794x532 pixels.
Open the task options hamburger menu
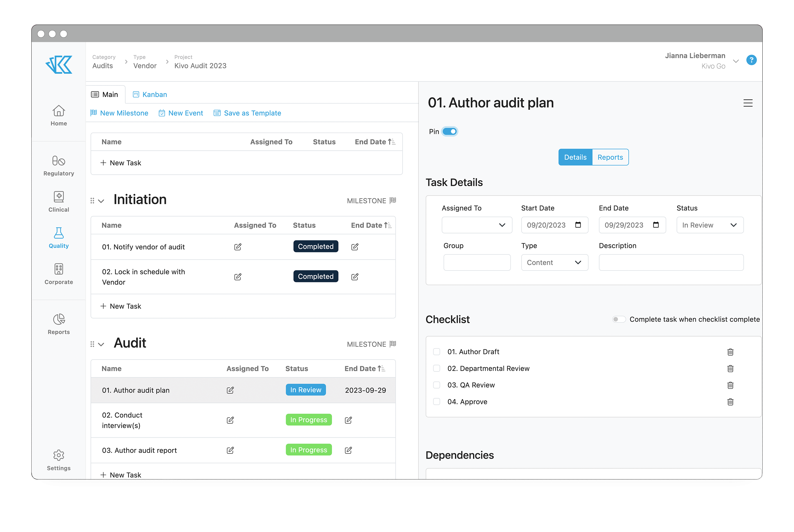[748, 103]
